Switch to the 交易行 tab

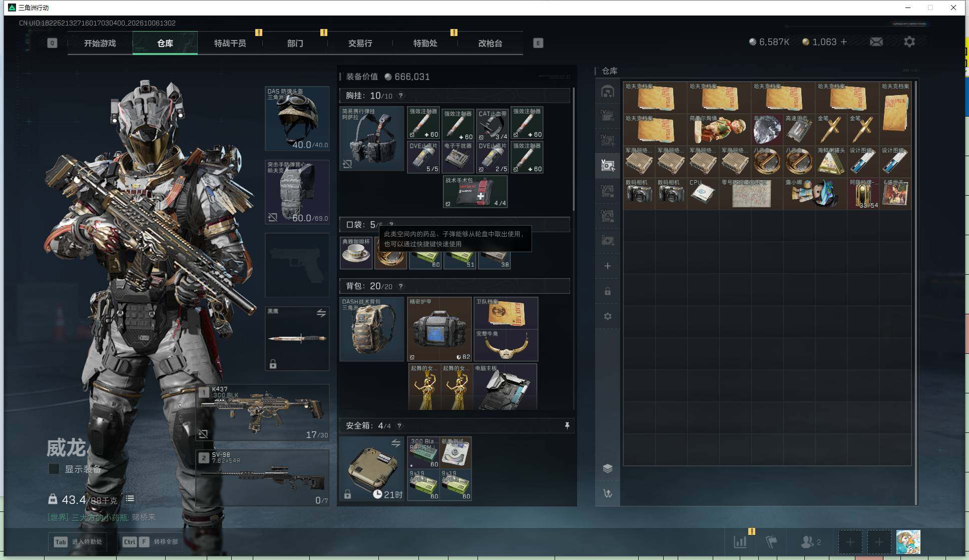pos(360,43)
